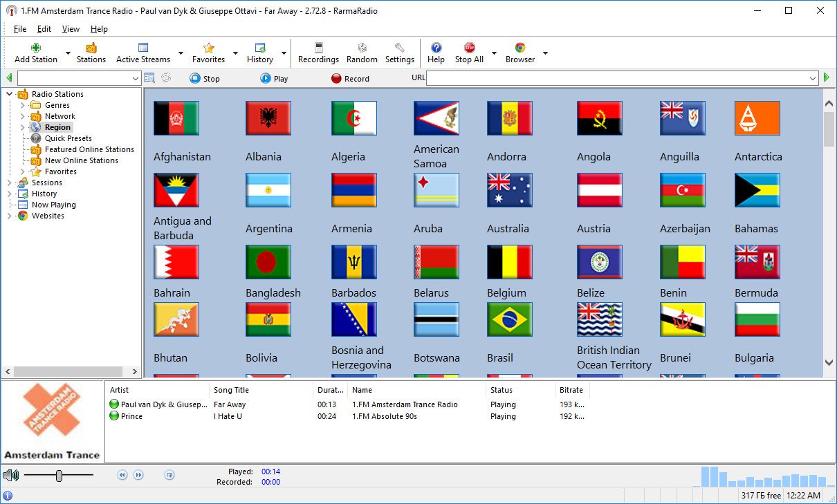This screenshot has height=504, width=837.
Task: Open the Favorites dropdown arrow in toolbar
Action: (235, 53)
